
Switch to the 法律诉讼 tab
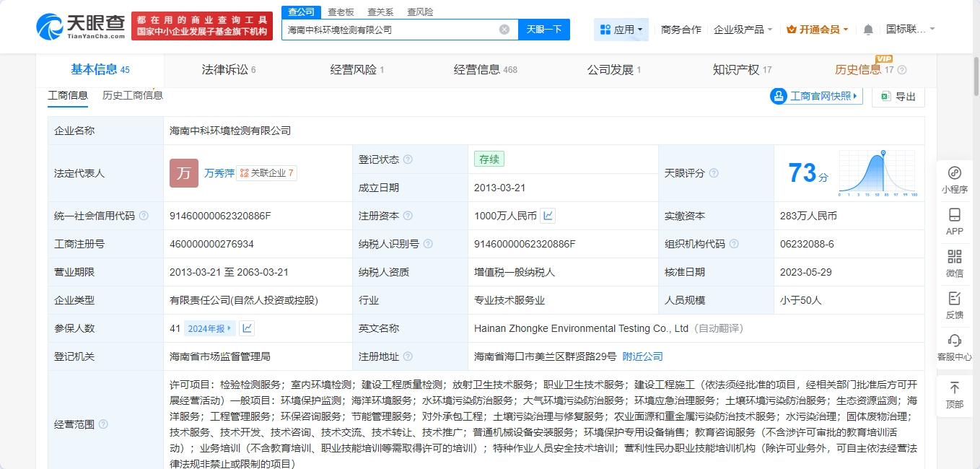[x=228, y=70]
